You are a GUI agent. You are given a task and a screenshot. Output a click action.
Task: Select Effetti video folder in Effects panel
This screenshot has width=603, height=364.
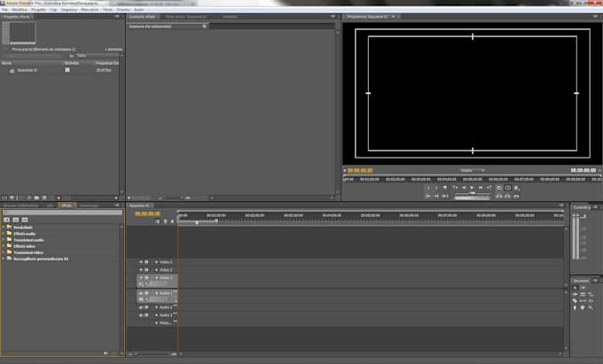[x=24, y=246]
